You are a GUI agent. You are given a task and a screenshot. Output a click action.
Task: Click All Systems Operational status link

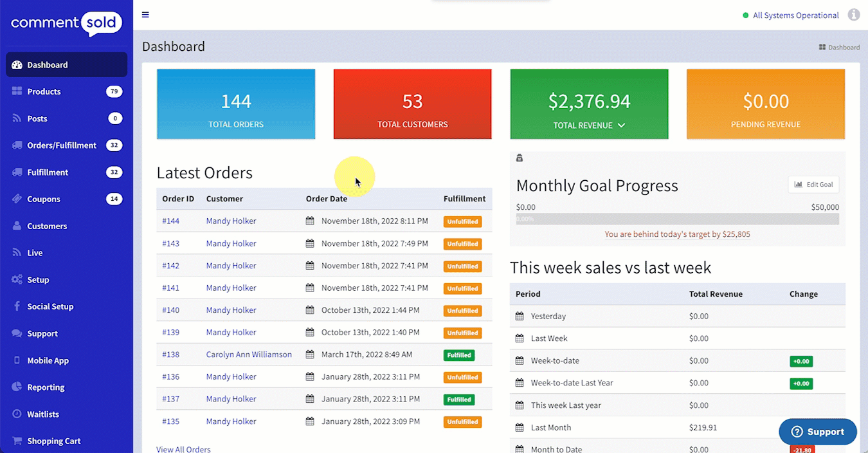click(795, 15)
